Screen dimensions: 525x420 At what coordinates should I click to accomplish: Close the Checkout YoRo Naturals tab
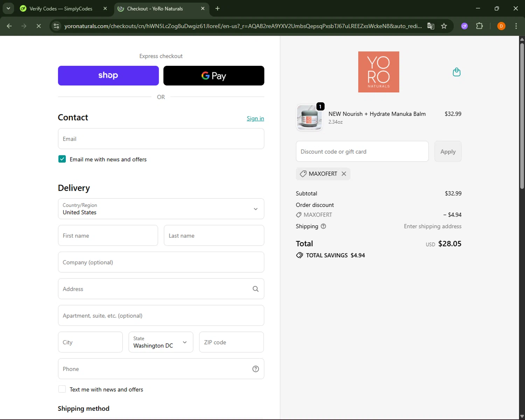[203, 8]
